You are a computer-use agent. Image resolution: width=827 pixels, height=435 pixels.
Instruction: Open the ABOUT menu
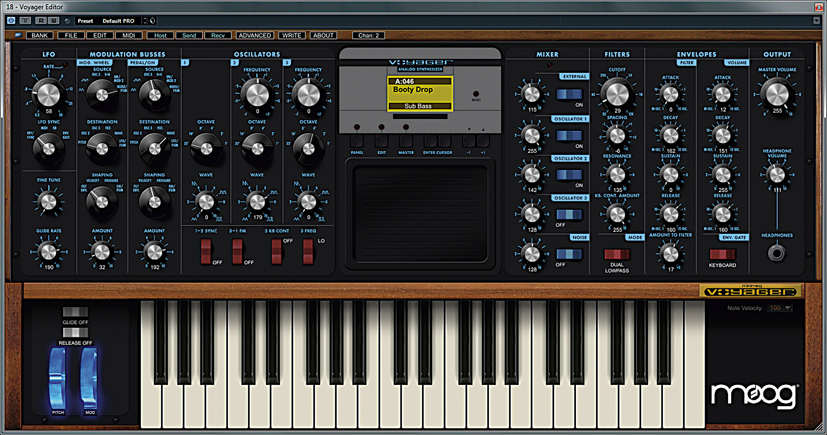coord(323,35)
